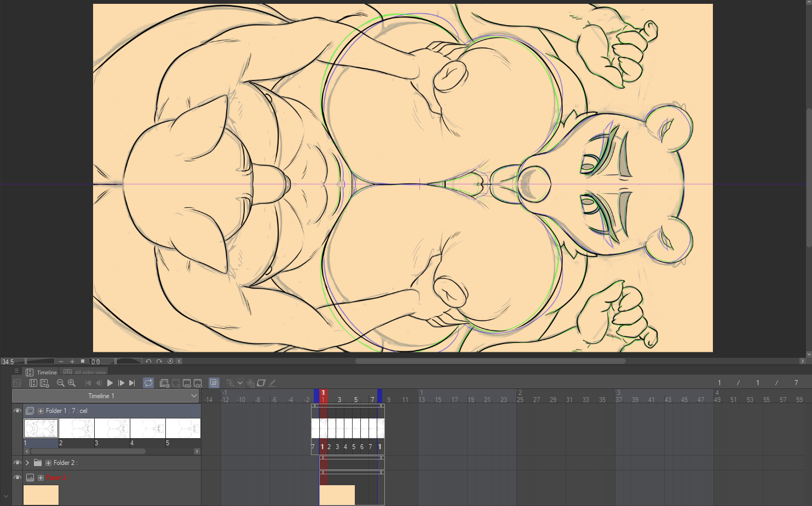Screen dimensions: 812x506
Task: Switch to the Timeline tab
Action: (42, 372)
